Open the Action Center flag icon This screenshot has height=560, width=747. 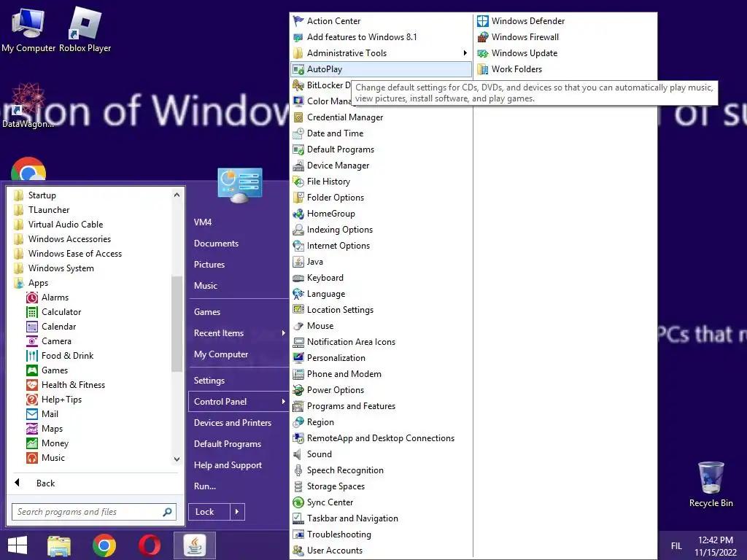[298, 21]
